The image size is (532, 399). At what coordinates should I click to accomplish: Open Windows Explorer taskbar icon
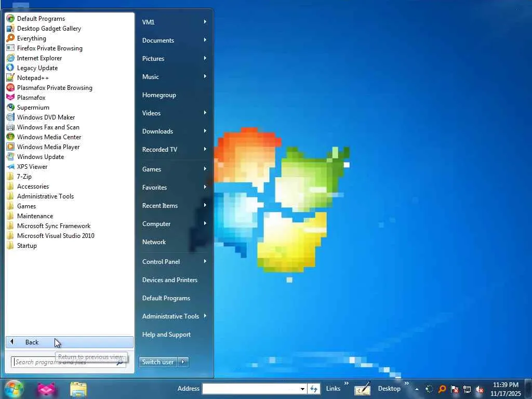(78, 389)
